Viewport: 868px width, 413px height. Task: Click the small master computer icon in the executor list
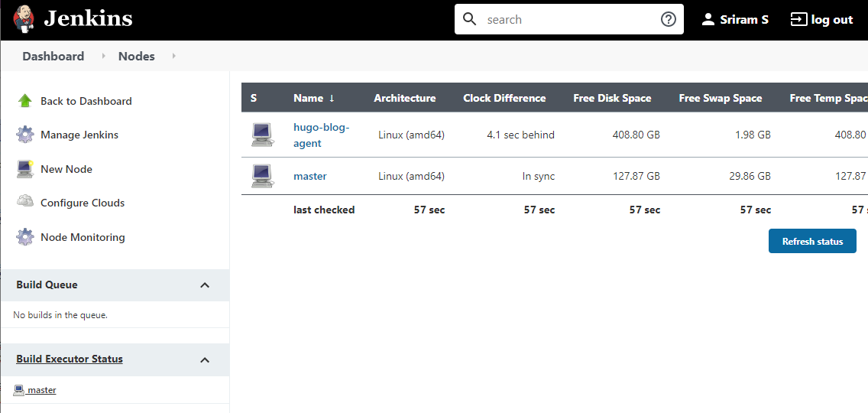(x=19, y=390)
